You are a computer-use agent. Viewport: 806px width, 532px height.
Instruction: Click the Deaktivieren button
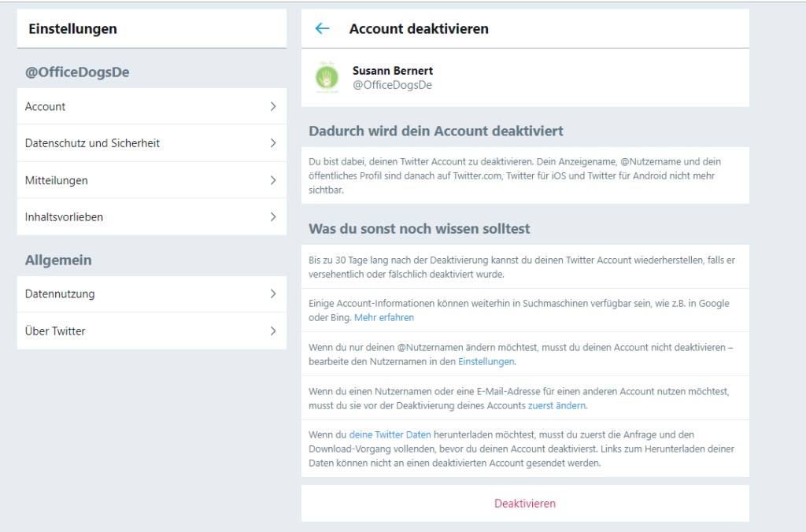525,503
